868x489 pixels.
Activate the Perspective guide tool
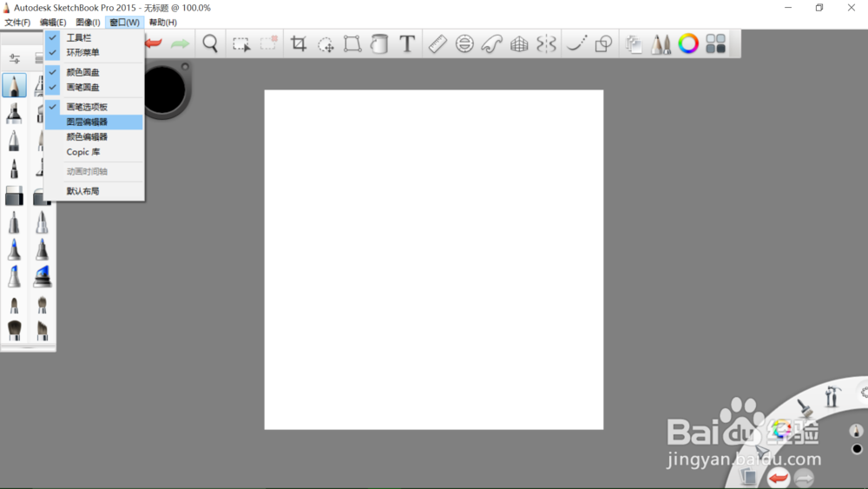click(x=519, y=43)
